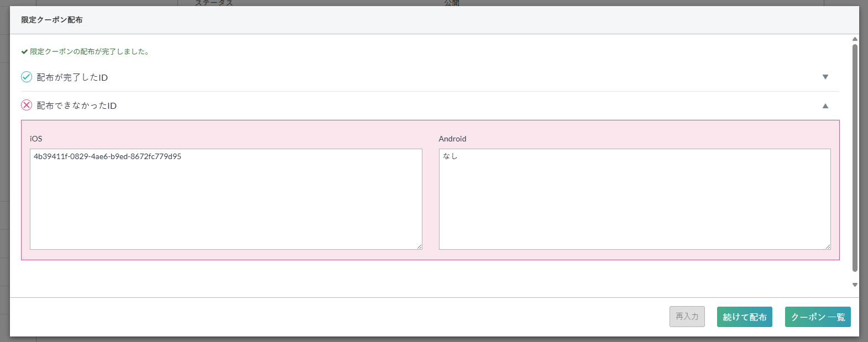Click the 限定クーポン配布 dialog title

click(52, 20)
